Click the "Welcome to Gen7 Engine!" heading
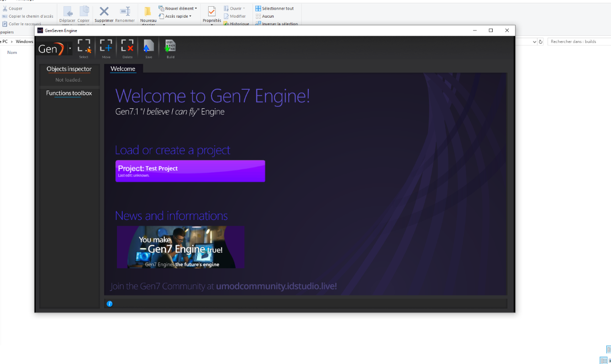The width and height of the screenshot is (611, 364). (212, 96)
